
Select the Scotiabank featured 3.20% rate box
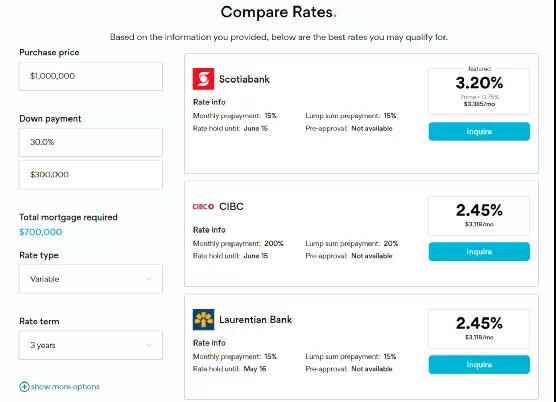tap(479, 91)
